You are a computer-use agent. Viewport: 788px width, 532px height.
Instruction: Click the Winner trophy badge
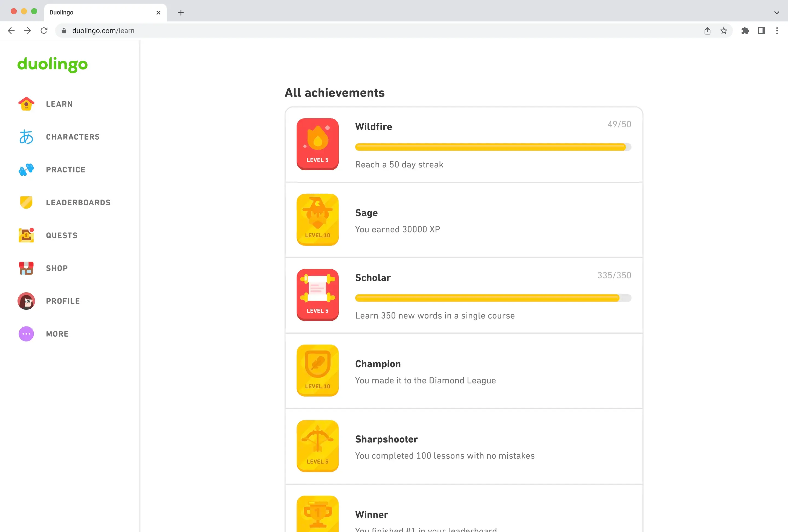317,514
